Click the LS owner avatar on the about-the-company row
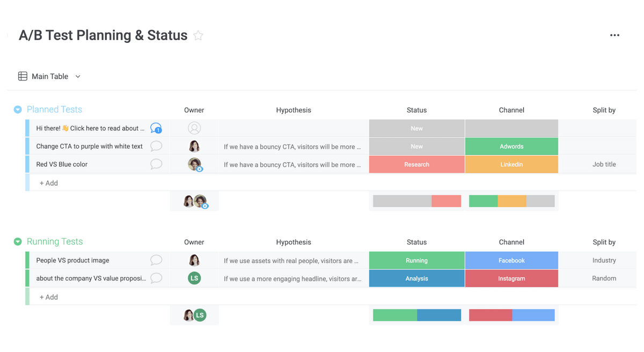The width and height of the screenshot is (644, 352). pyautogui.click(x=194, y=278)
